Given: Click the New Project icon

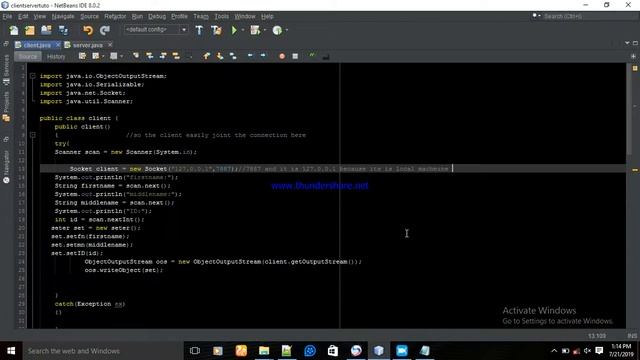Looking at the screenshot, I should point(30,30).
